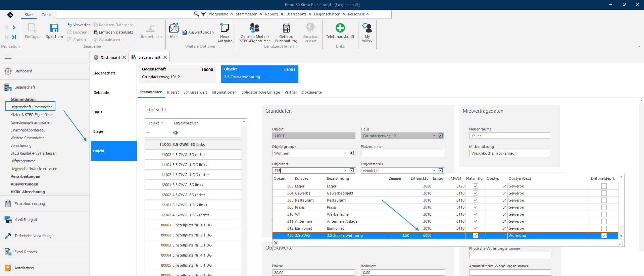Switch to the Dokumente tab

(312, 92)
